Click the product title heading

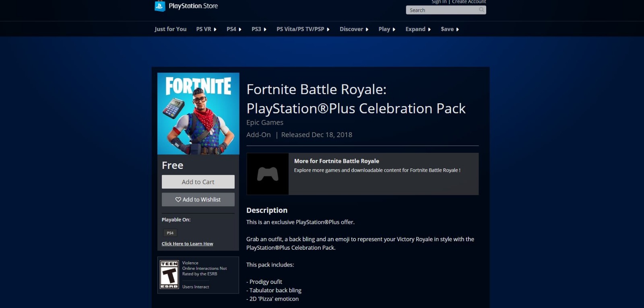point(356,99)
